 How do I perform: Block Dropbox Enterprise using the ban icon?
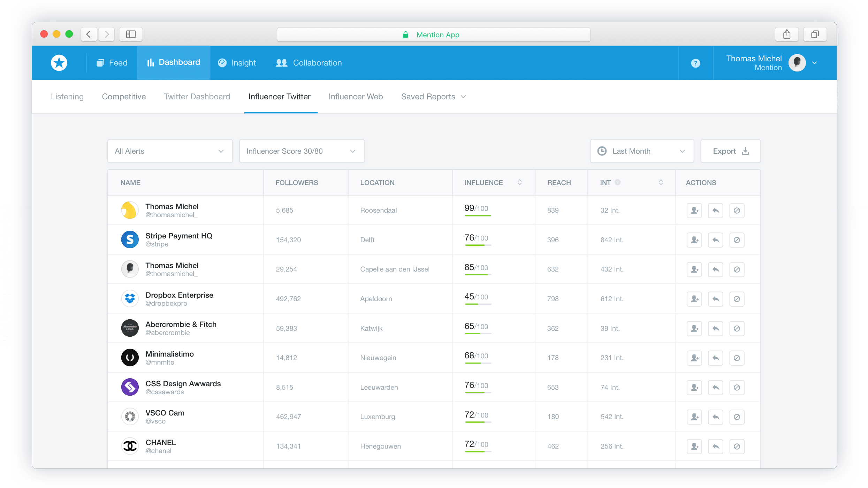click(x=737, y=299)
